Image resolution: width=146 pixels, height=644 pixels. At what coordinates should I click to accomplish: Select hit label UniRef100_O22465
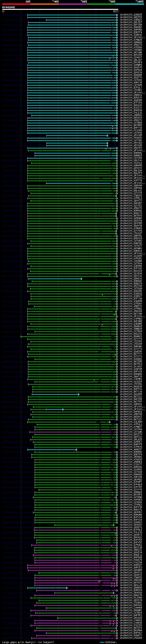pyautogui.click(x=131, y=256)
